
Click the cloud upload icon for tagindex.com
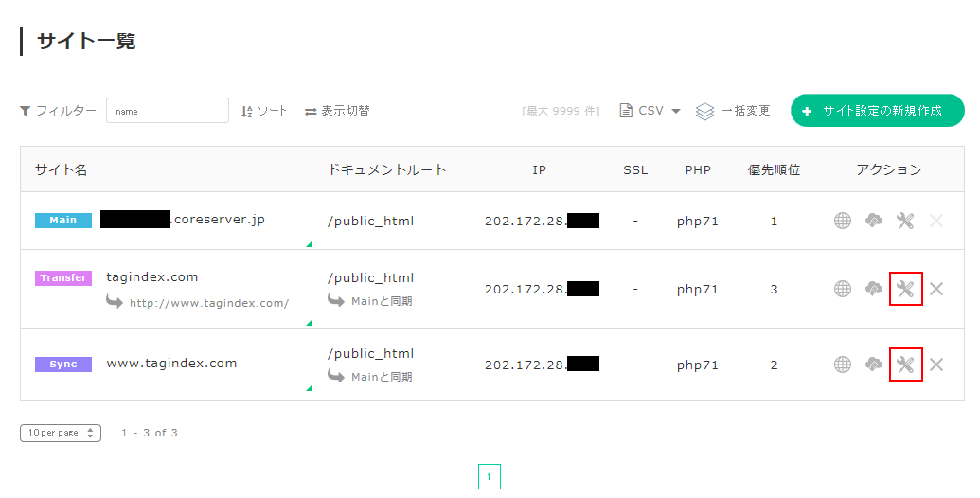point(874,289)
